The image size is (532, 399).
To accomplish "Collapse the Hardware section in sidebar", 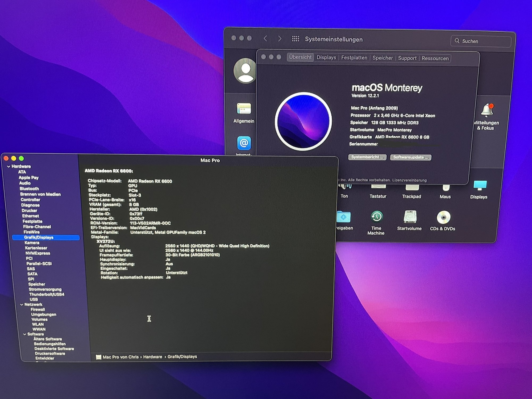I will tap(9, 166).
